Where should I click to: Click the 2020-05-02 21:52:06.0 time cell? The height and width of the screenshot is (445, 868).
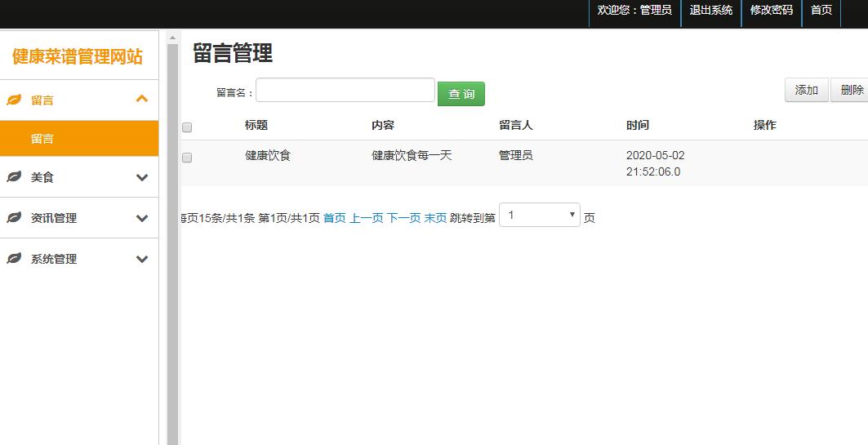click(656, 163)
